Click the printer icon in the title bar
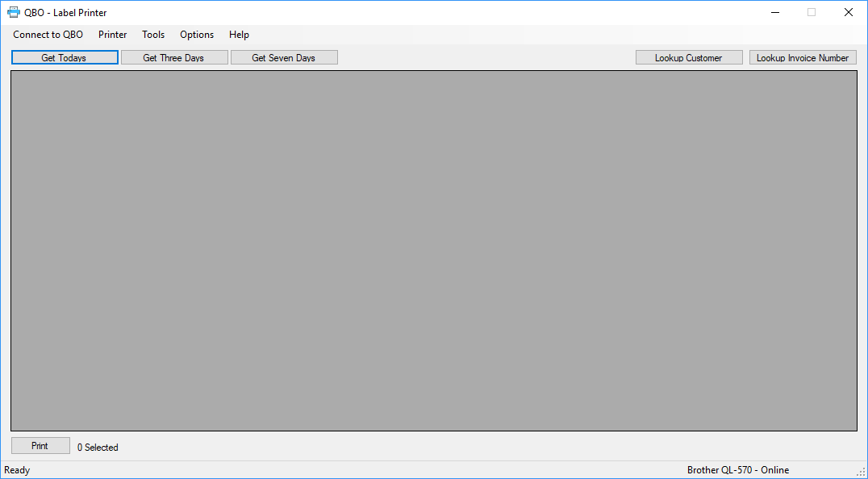Image resolution: width=868 pixels, height=479 pixels. [x=12, y=11]
